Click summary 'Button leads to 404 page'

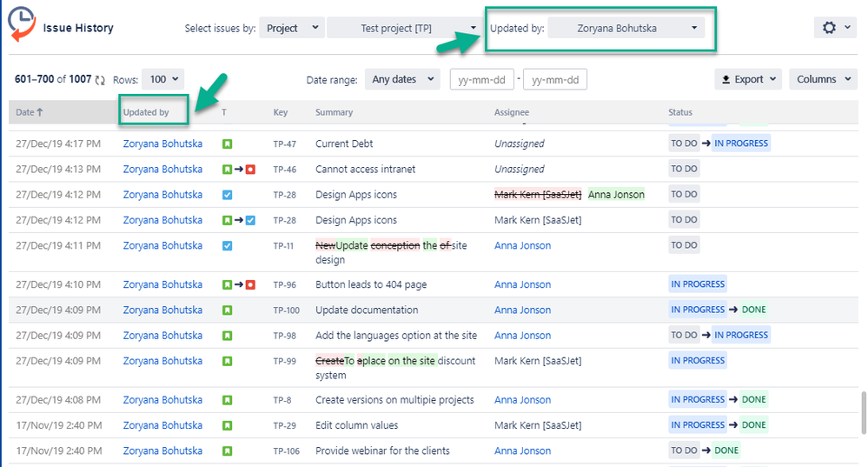(x=371, y=284)
